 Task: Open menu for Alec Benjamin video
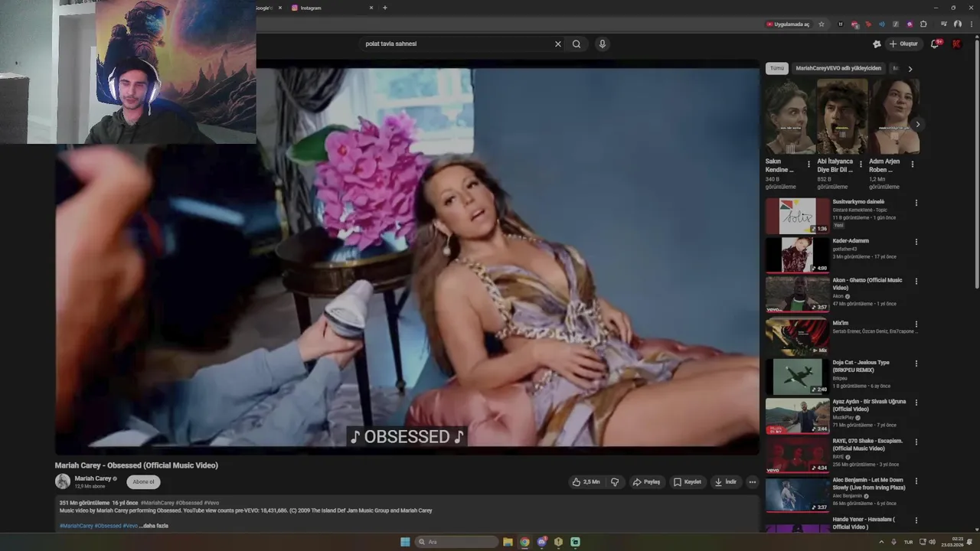(916, 481)
